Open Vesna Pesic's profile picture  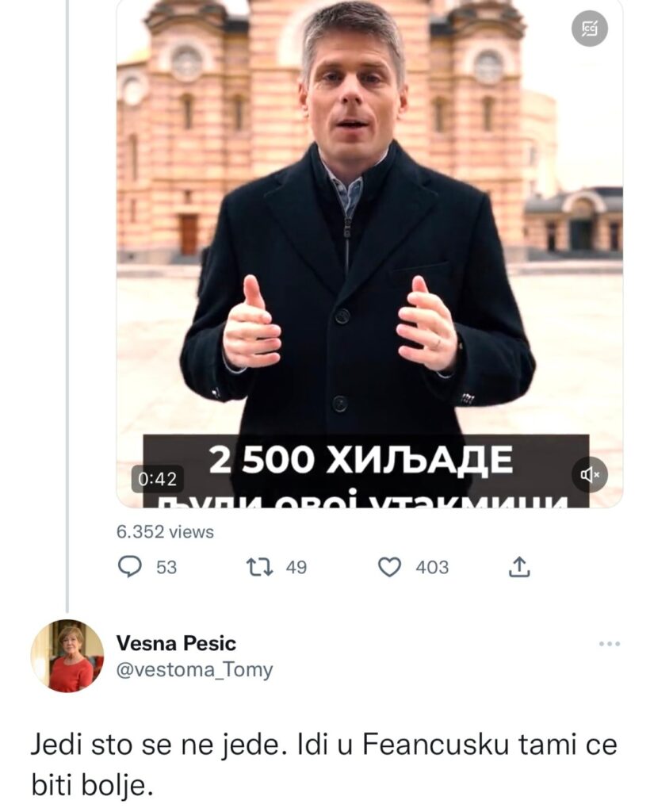click(67, 656)
